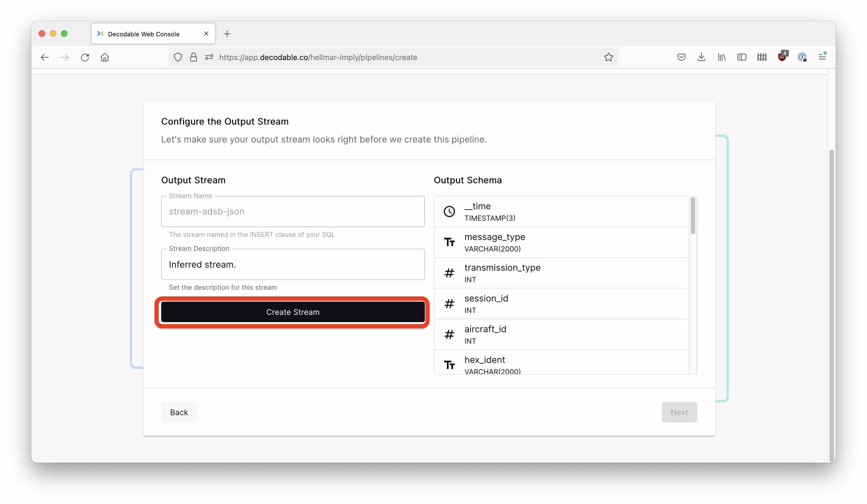
Task: Open the Firefox library icon
Action: coord(721,57)
